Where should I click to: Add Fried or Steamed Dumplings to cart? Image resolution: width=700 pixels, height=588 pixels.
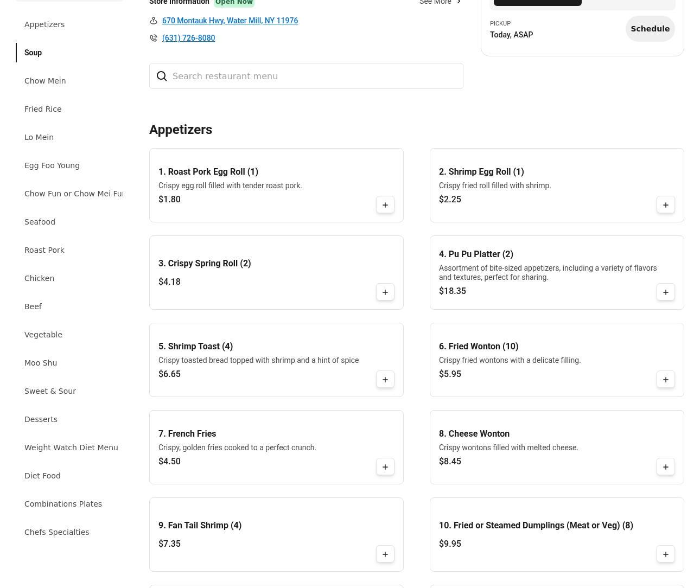tap(666, 554)
